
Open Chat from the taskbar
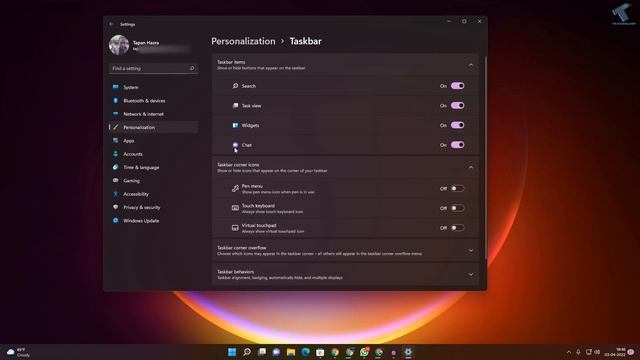[276, 352]
